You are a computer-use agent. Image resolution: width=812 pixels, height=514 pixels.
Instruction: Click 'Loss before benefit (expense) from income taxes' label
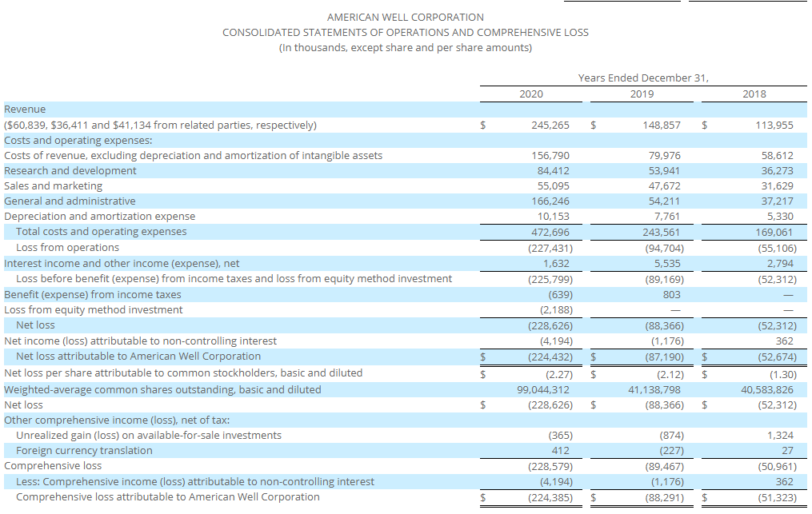[x=234, y=278]
